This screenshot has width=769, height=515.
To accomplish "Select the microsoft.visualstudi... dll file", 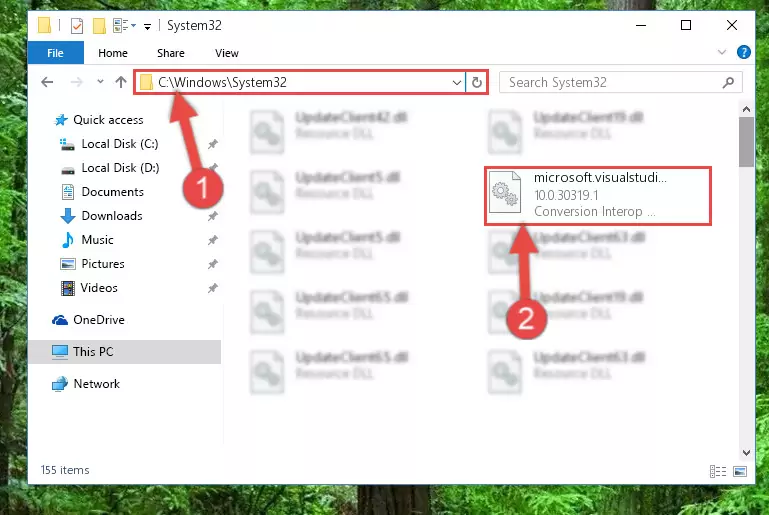I will tap(598, 196).
